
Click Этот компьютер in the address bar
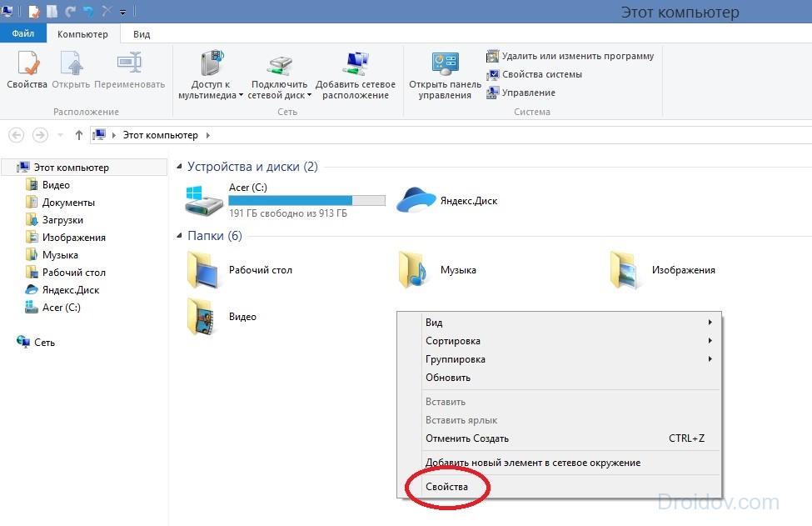[161, 135]
